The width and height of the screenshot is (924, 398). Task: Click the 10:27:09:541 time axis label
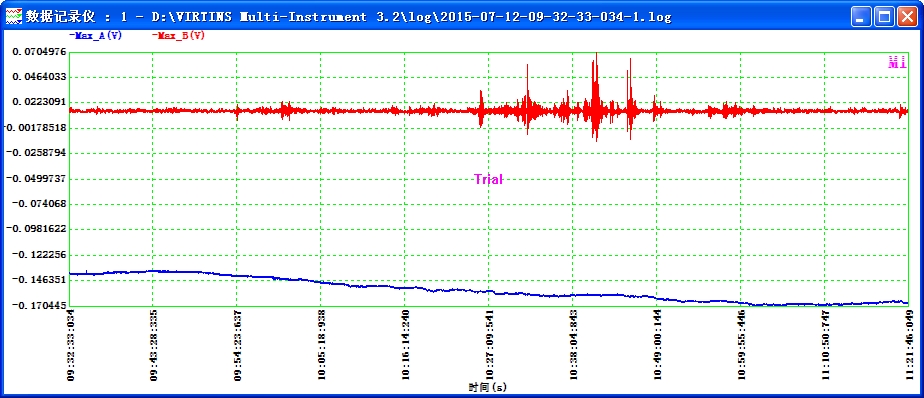click(x=490, y=346)
